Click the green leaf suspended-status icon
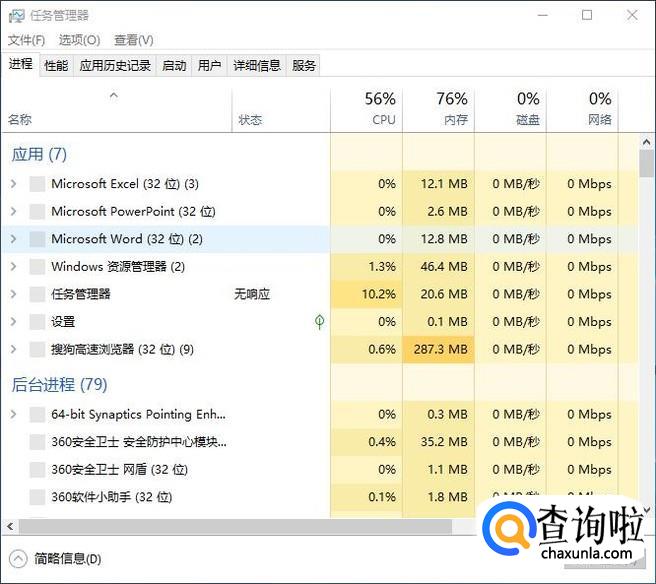 (319, 322)
